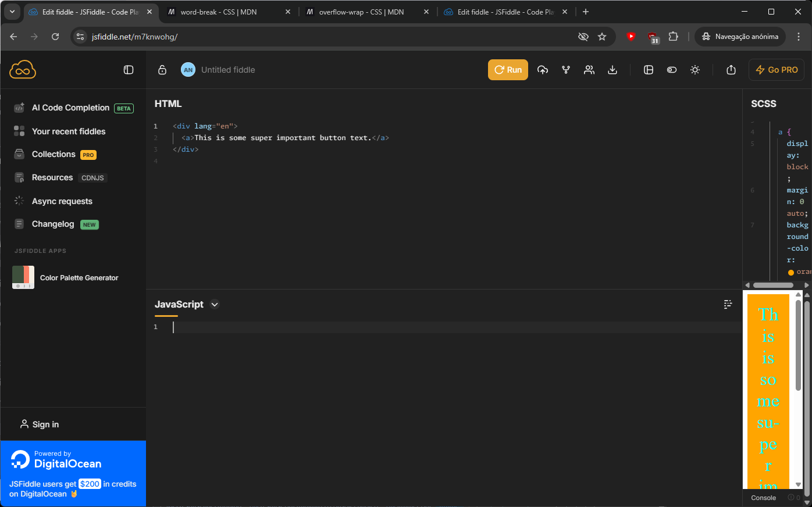Screen dimensions: 812x507
Task: Edit the Untitled fiddle title field
Action: [x=228, y=70]
